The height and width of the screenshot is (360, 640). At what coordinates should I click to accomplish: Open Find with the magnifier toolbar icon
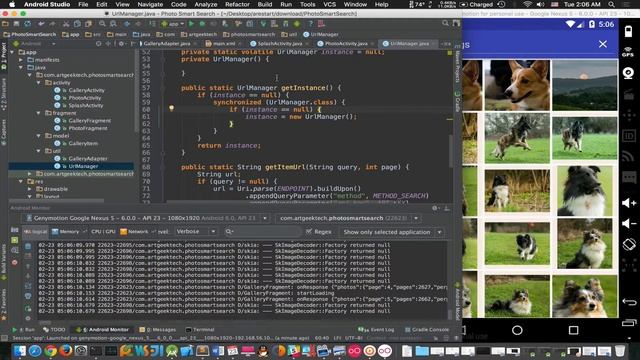tap(102, 24)
